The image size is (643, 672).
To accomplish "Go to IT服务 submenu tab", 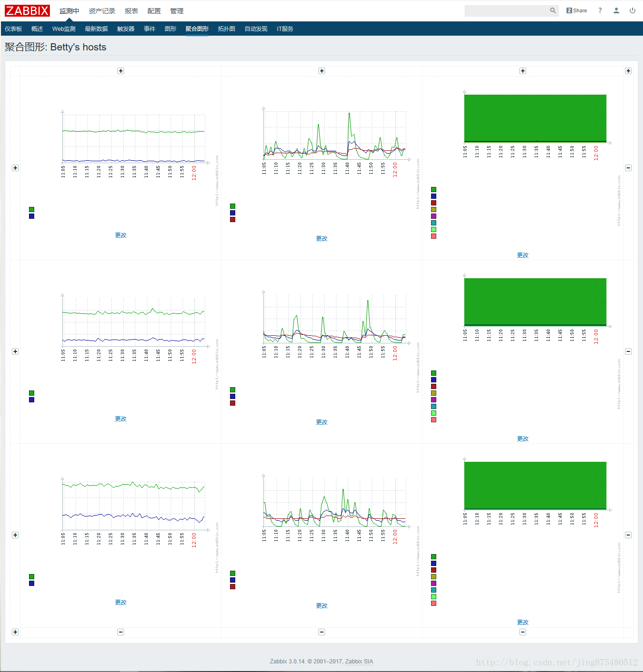I will point(285,29).
